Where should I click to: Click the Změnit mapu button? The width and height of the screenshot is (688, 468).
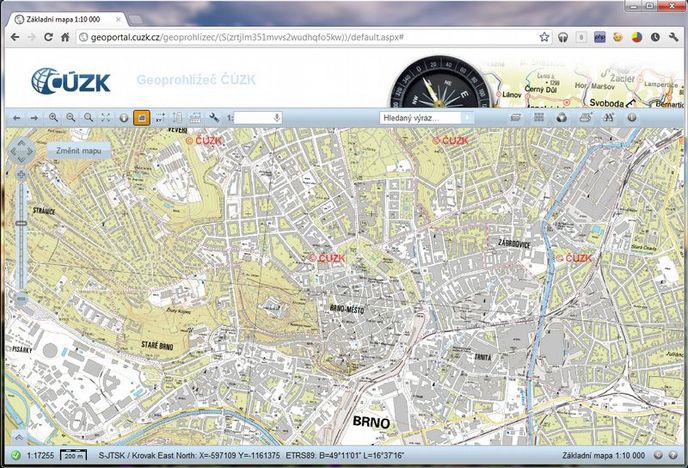[x=79, y=150]
